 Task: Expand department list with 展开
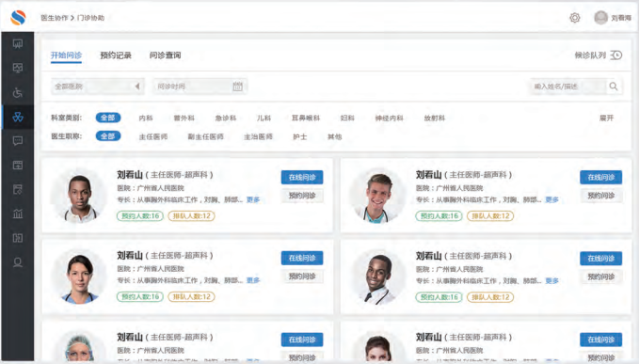606,119
